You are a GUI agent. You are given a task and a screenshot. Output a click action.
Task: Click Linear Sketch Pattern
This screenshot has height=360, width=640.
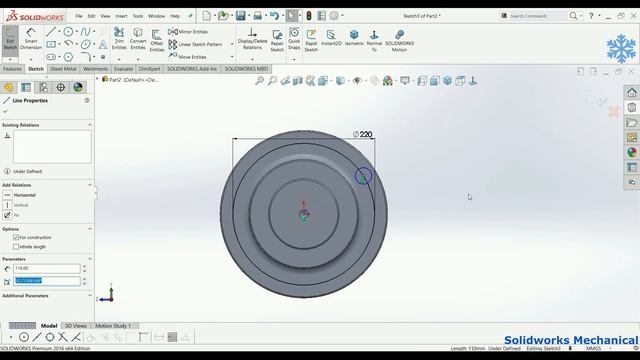tap(196, 44)
